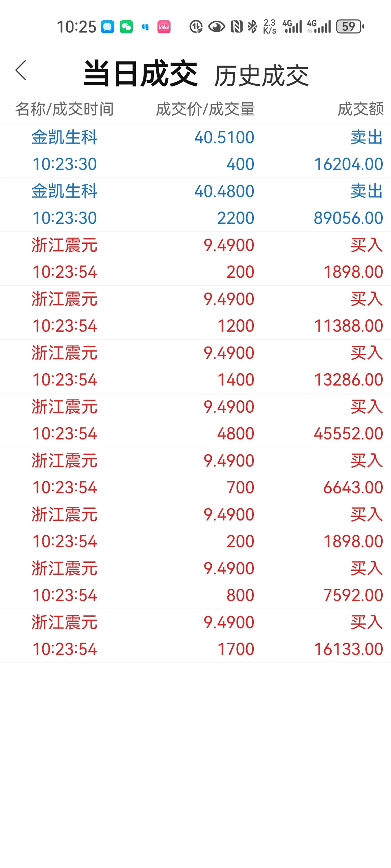Open 浙江震元 buy record of 4800 shares
Image resolution: width=391 pixels, height=868 pixels.
pyautogui.click(x=195, y=420)
